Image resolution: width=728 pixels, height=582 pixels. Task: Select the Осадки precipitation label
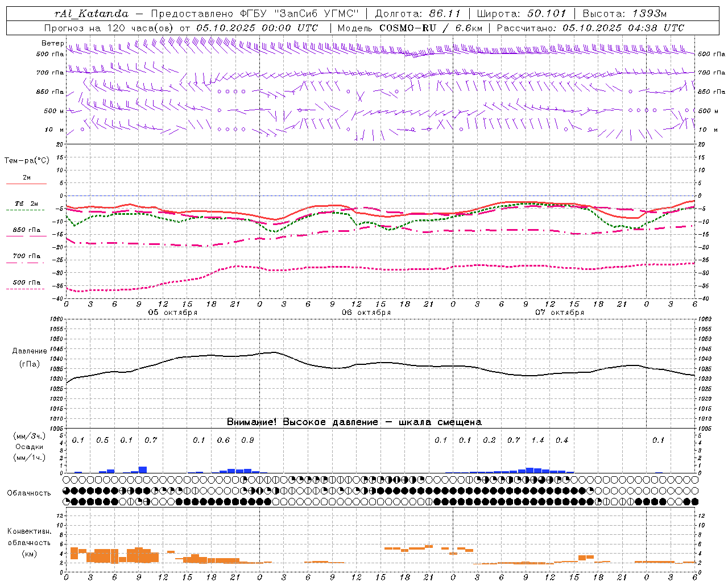click(29, 447)
